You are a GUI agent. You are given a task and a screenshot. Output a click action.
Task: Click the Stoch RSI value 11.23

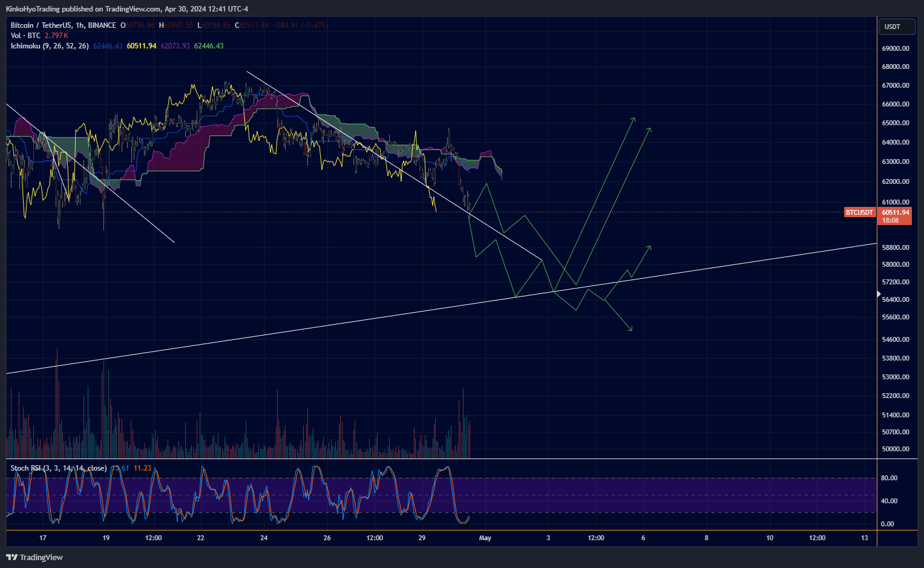point(142,468)
